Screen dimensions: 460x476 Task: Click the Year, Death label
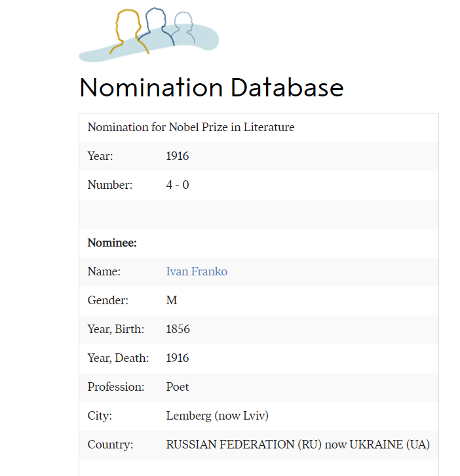pos(118,358)
